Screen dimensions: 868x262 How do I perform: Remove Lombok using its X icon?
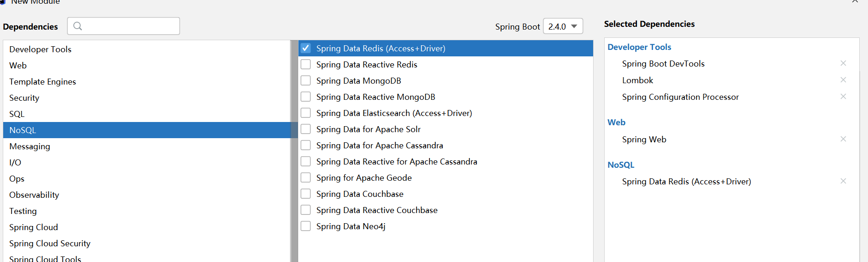click(843, 80)
